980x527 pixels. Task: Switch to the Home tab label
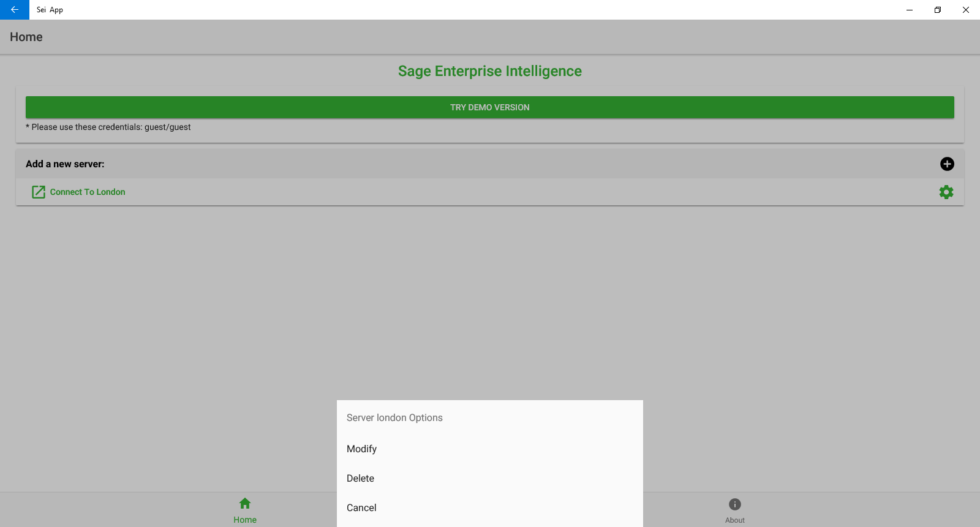pyautogui.click(x=245, y=520)
